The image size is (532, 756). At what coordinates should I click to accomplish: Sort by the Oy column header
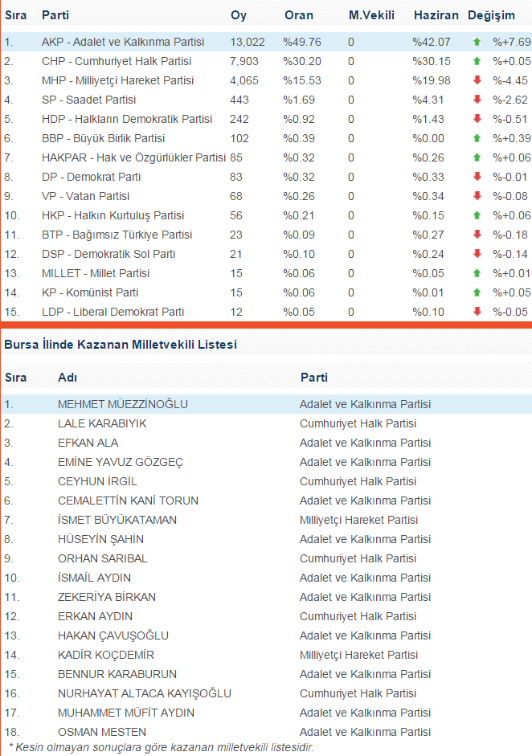239,16
